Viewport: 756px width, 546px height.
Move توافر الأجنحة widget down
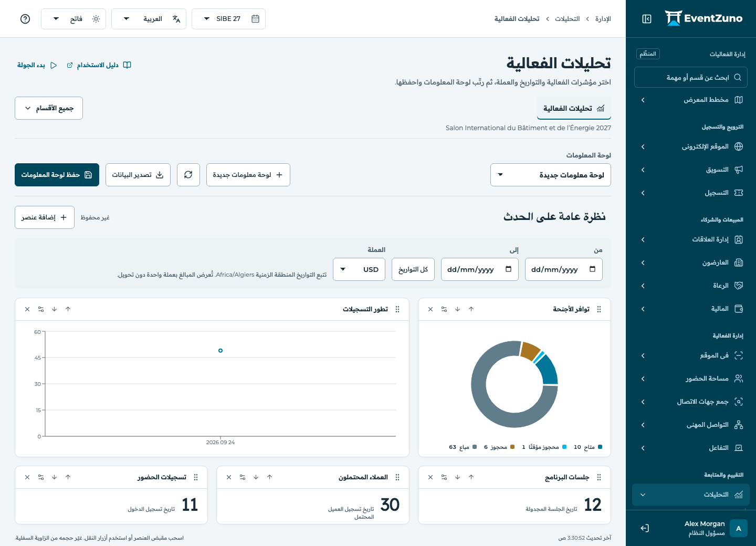(458, 309)
